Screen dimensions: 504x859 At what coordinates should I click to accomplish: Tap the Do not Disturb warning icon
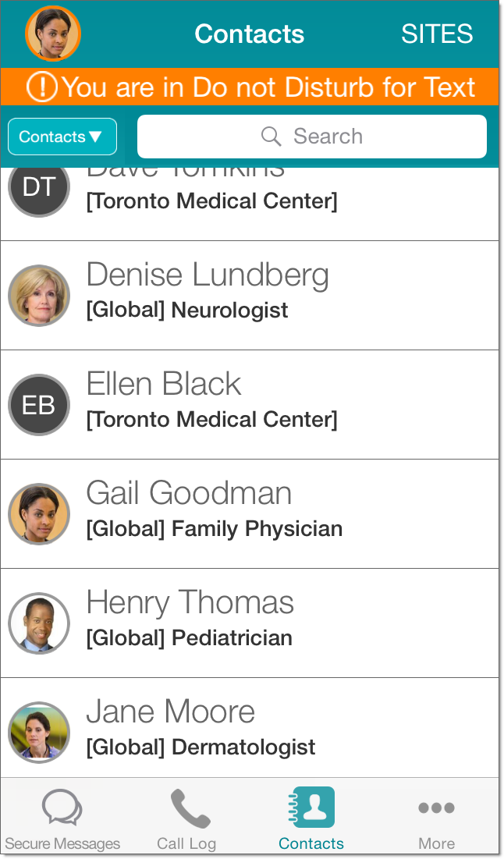click(41, 87)
